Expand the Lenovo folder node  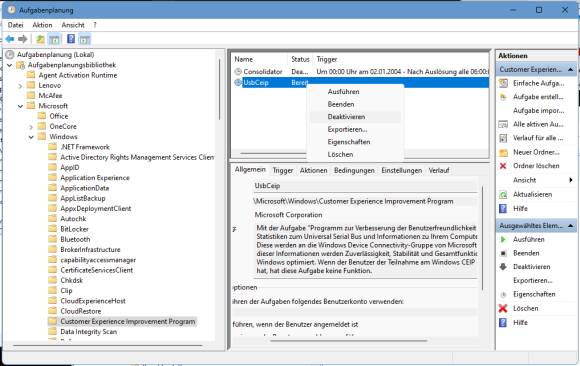click(x=20, y=85)
